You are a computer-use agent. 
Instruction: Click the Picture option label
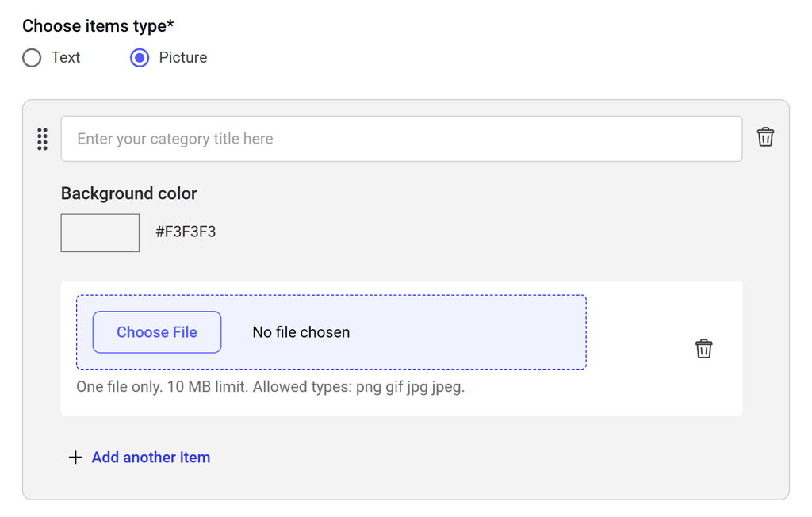pyautogui.click(x=182, y=58)
